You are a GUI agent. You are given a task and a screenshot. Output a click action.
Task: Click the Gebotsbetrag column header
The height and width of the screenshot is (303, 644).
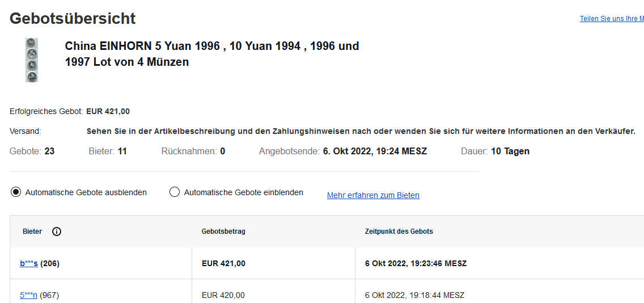pos(223,232)
